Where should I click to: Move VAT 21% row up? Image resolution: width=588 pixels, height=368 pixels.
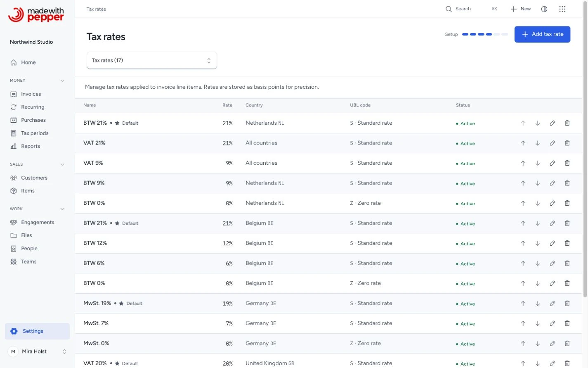click(x=523, y=143)
